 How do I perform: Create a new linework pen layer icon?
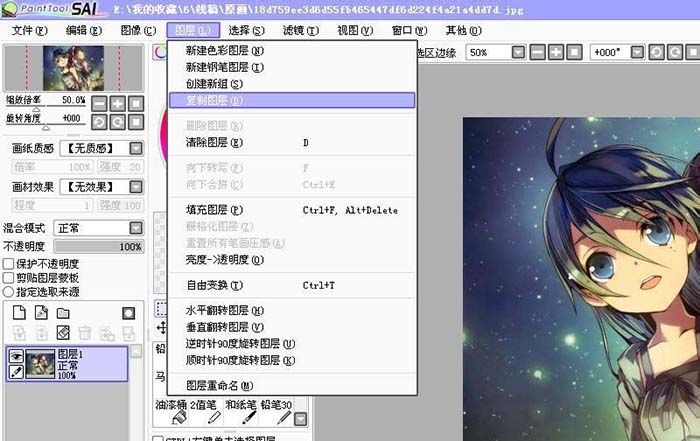coord(41,313)
